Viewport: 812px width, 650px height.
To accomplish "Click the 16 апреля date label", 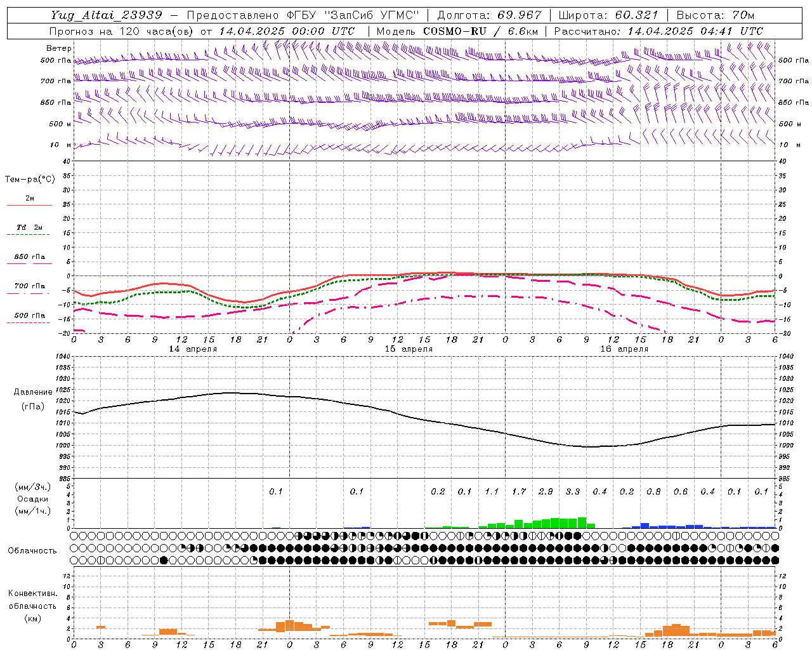I will point(624,349).
